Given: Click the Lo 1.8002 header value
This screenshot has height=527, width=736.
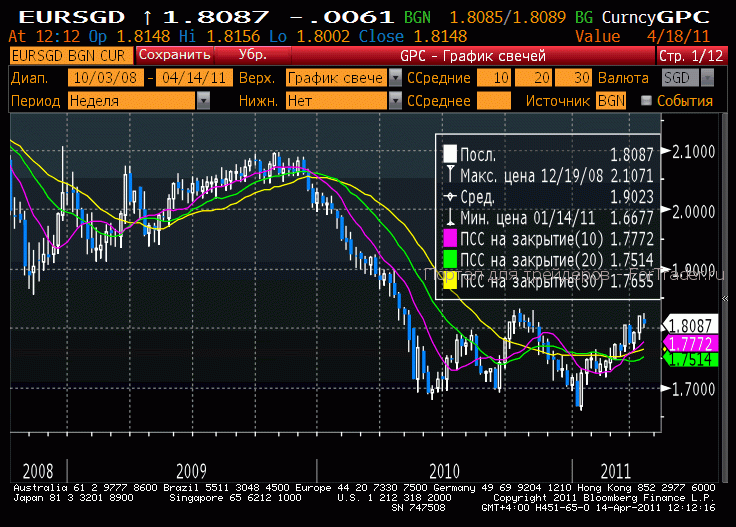Looking at the screenshot, I should [309, 36].
